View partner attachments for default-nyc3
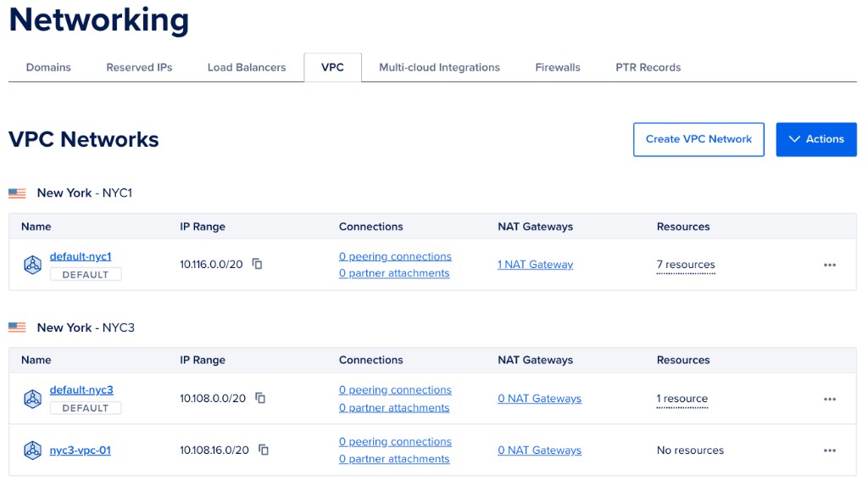This screenshot has width=868, height=487. [394, 408]
